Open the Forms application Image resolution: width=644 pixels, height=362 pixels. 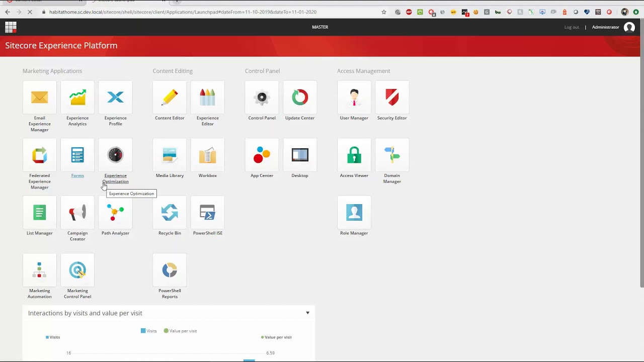(77, 155)
